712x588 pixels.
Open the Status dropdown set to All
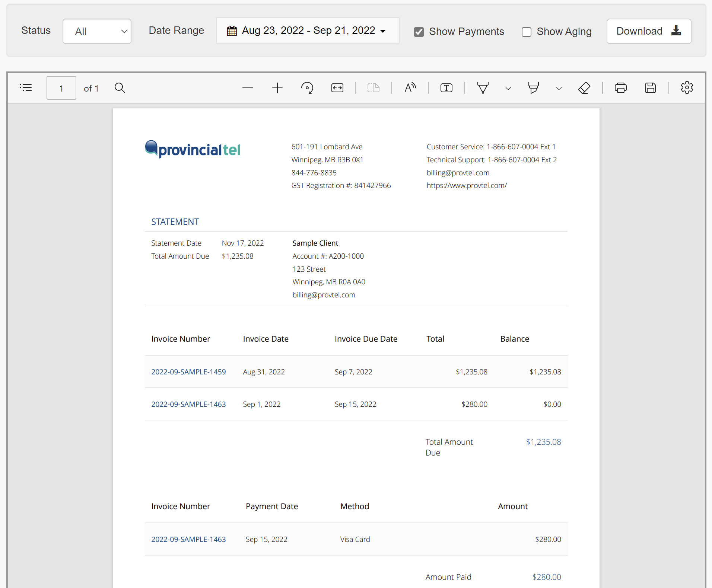[x=97, y=31]
